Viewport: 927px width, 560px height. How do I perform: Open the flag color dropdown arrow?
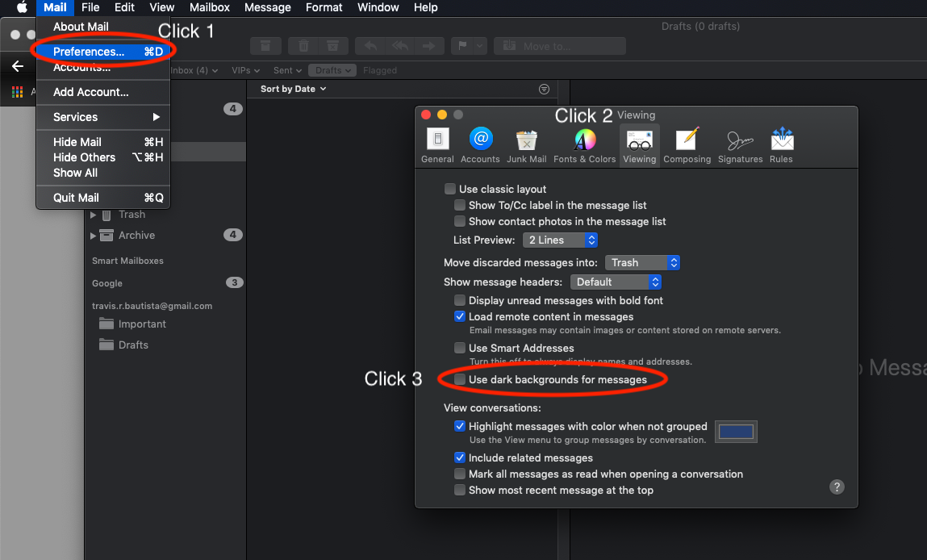(x=480, y=45)
